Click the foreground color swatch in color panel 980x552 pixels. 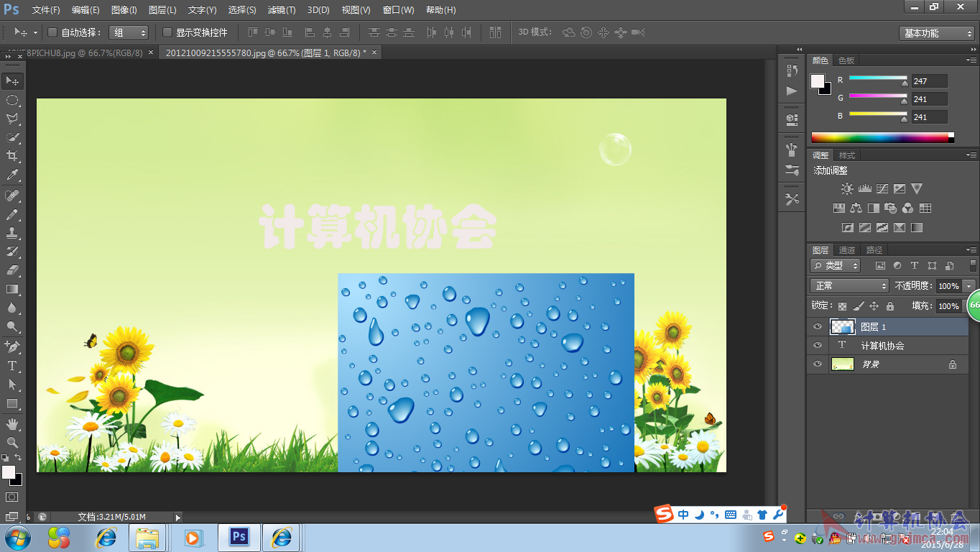818,81
